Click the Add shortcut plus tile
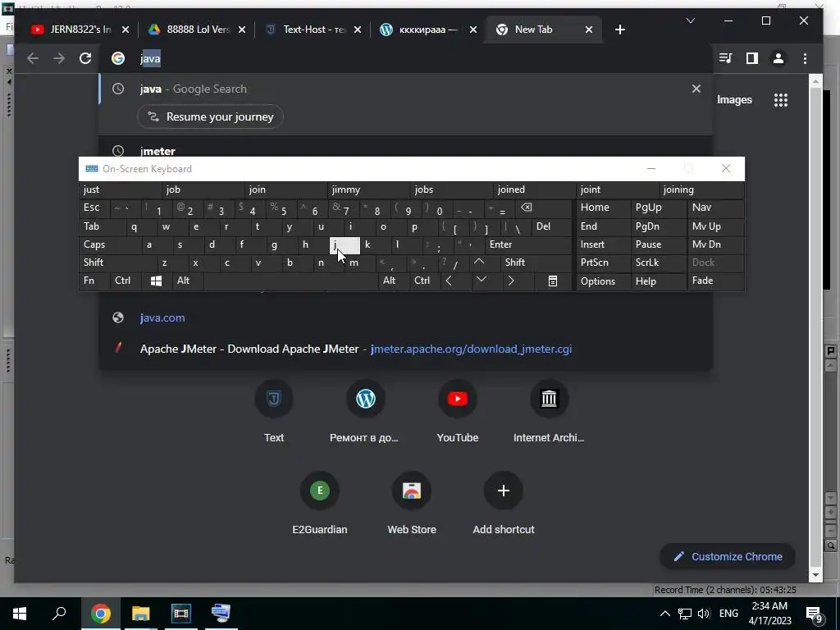840x630 pixels. pos(504,504)
